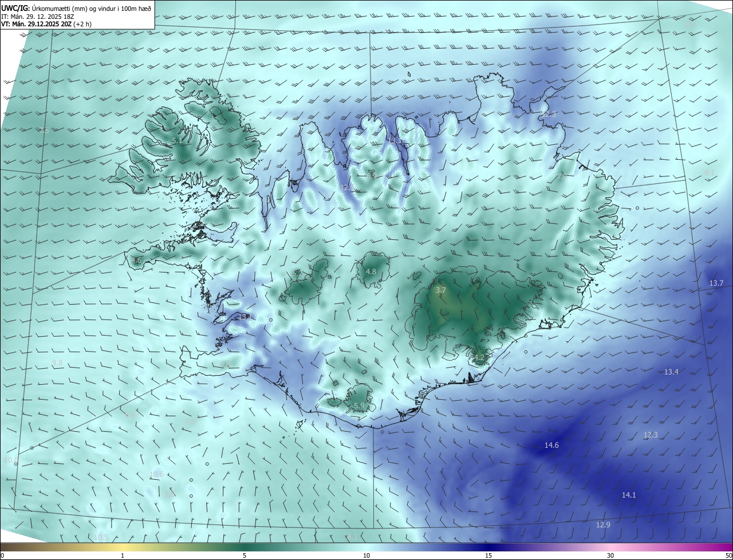Click the 5 tick on the color scale
Image resolution: width=733 pixels, height=560 pixels.
[x=245, y=555]
